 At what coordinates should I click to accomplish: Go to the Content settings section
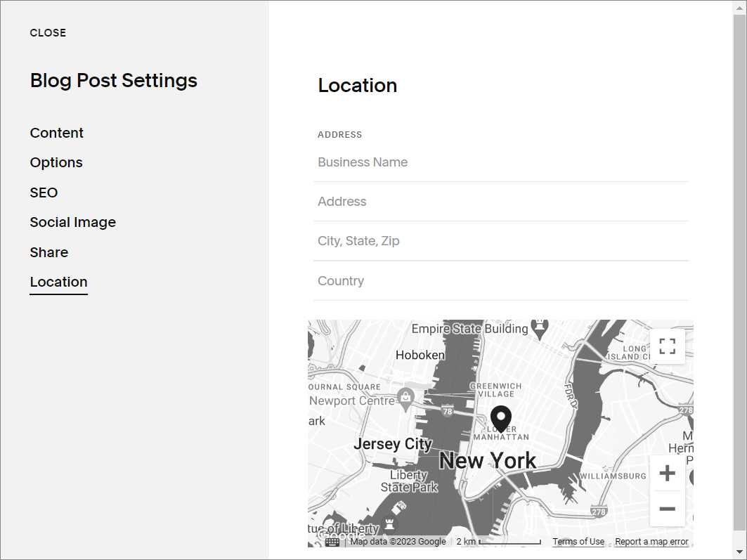tap(56, 133)
